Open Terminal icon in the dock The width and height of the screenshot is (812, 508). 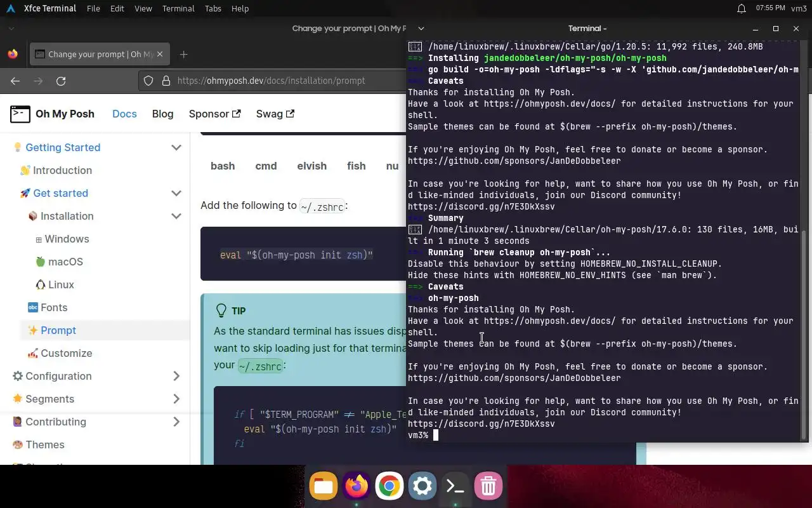coord(455,486)
